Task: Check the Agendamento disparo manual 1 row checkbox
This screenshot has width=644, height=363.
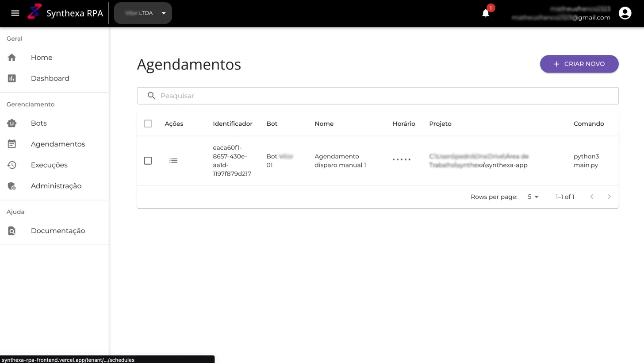Action: 148,161
